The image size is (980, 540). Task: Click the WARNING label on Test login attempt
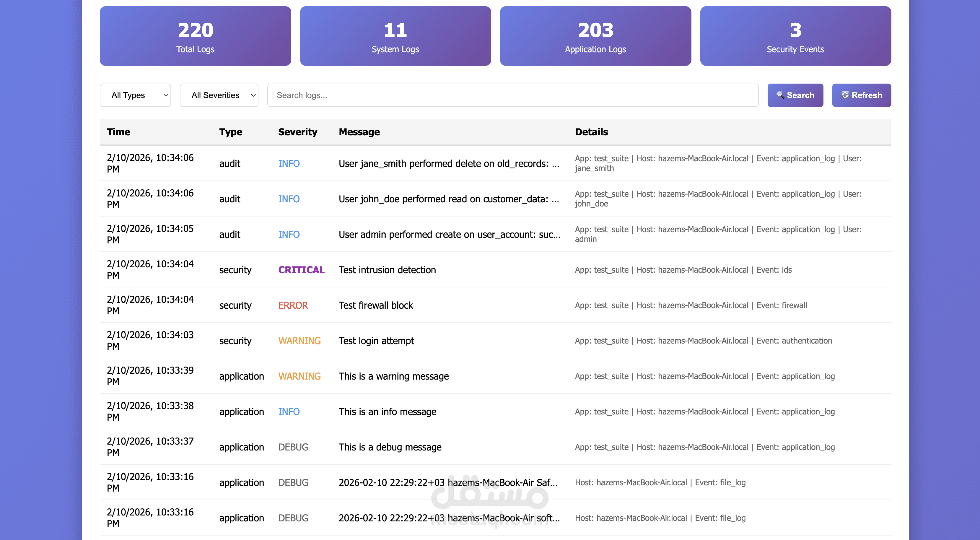click(x=299, y=341)
